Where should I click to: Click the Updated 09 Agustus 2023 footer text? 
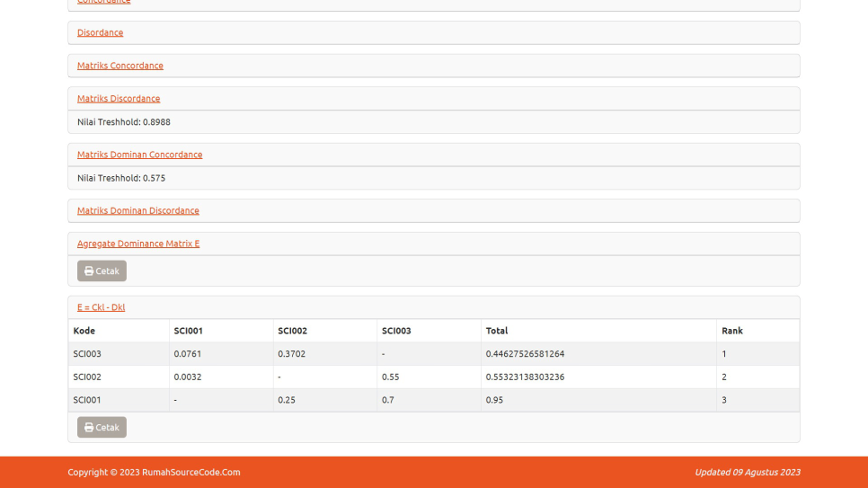pos(748,473)
